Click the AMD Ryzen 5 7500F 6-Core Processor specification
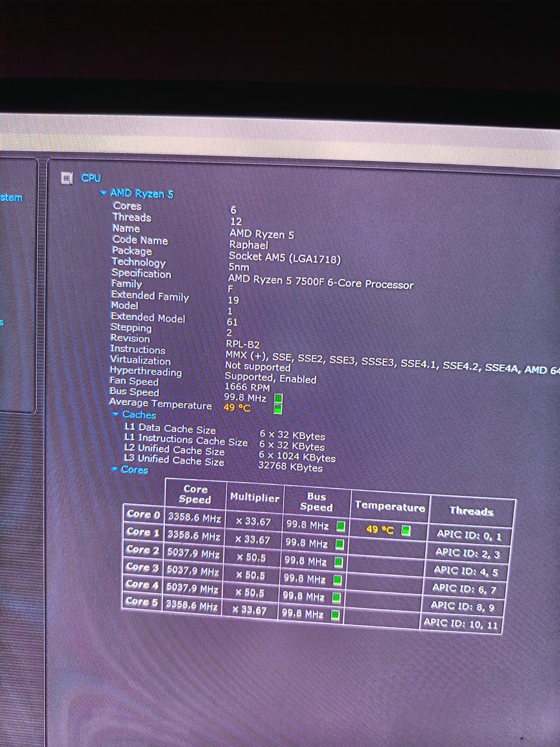The image size is (560, 747). tap(321, 282)
